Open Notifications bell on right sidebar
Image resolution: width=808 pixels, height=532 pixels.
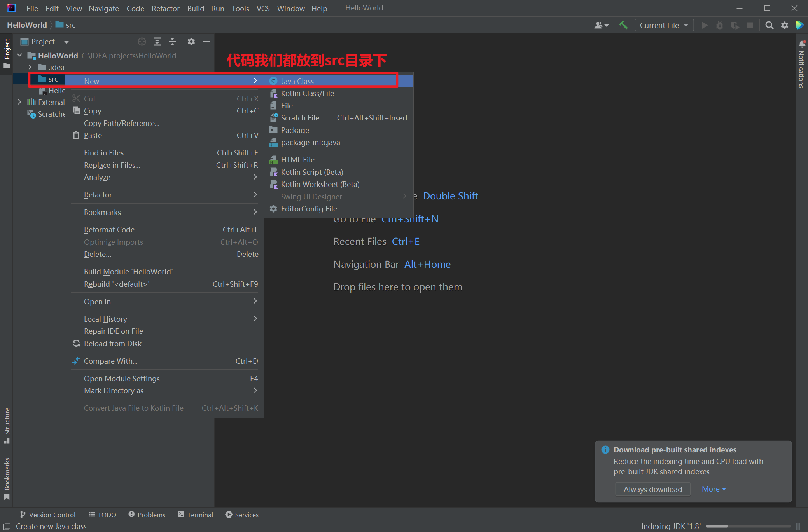[x=802, y=44]
